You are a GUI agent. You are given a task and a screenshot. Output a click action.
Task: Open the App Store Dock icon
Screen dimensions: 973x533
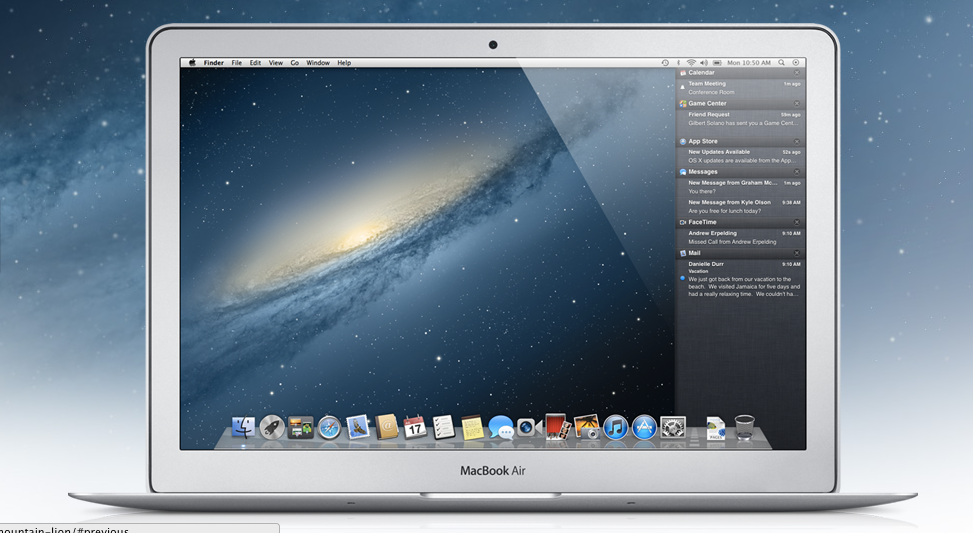643,428
